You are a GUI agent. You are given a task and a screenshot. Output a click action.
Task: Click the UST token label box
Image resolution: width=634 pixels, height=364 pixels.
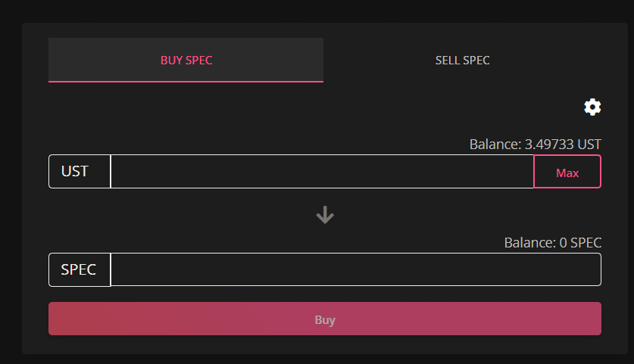80,171
